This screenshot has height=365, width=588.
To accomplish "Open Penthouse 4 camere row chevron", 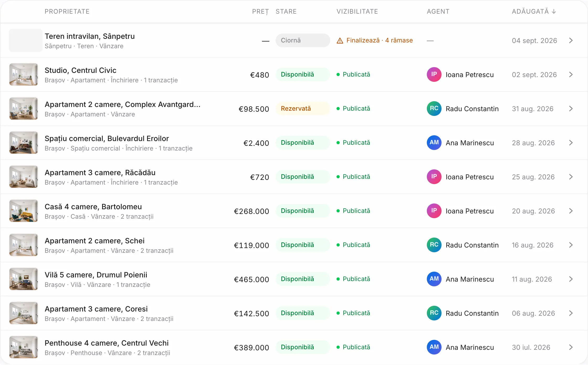I will [x=571, y=347].
